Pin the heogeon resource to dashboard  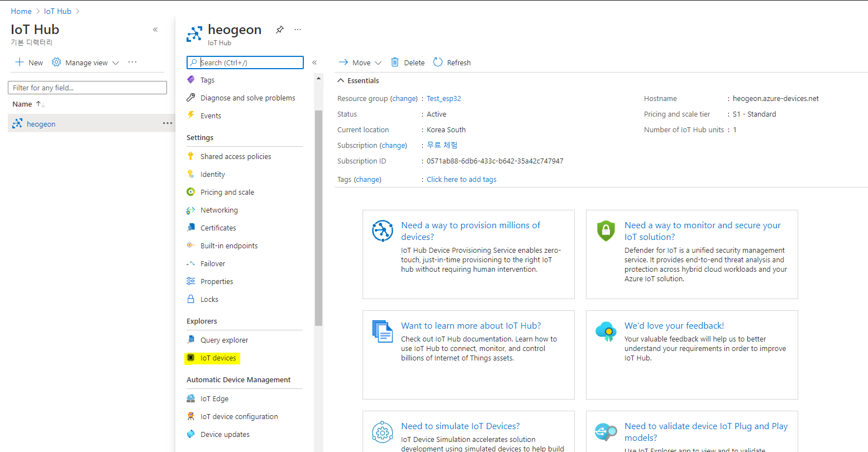(x=280, y=30)
